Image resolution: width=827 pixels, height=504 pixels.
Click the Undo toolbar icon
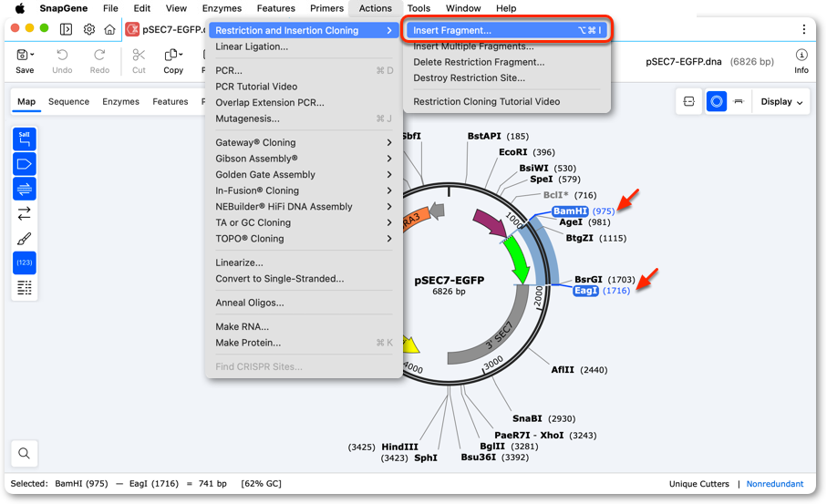[x=62, y=55]
